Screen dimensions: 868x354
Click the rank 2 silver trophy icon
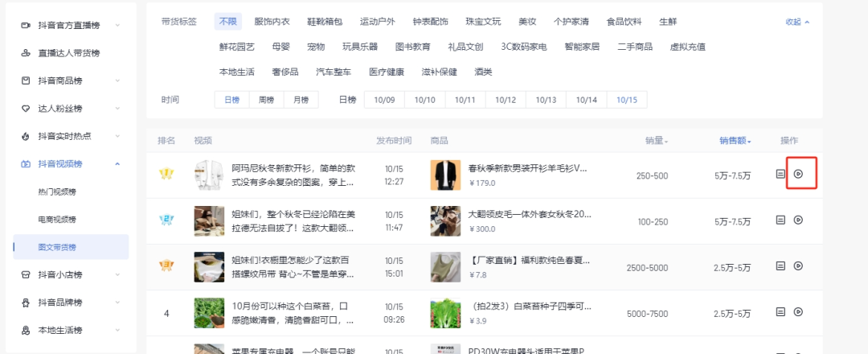coord(166,220)
